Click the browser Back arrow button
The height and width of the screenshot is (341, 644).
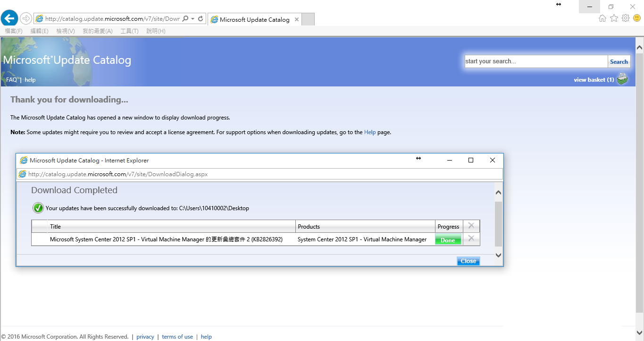(x=9, y=18)
